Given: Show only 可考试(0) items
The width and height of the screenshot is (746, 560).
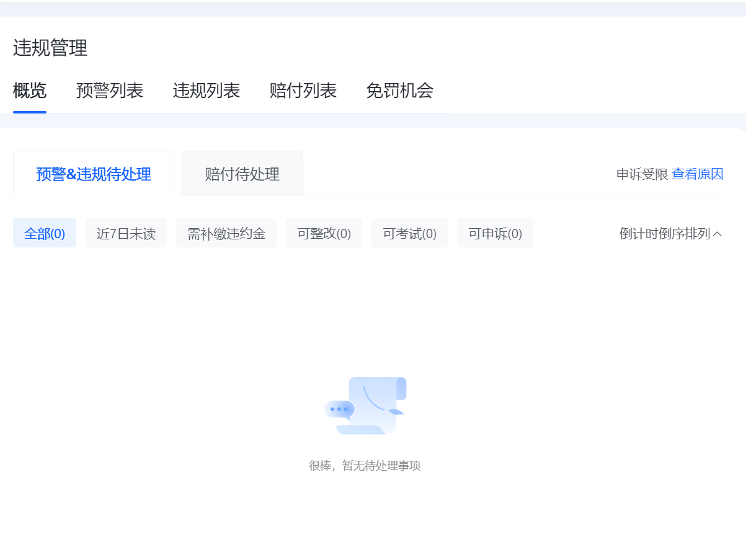Looking at the screenshot, I should tap(409, 233).
